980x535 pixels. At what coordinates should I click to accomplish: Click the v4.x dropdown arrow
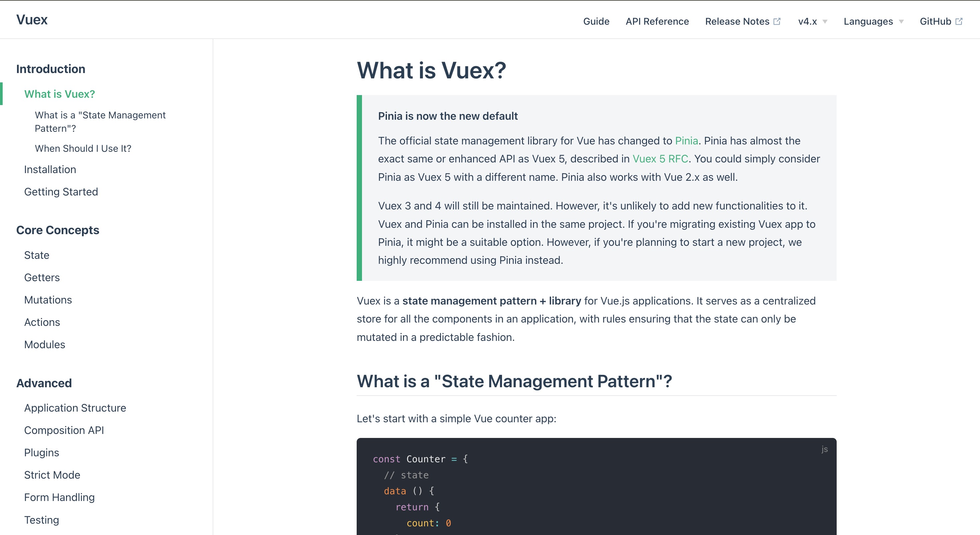[825, 22]
